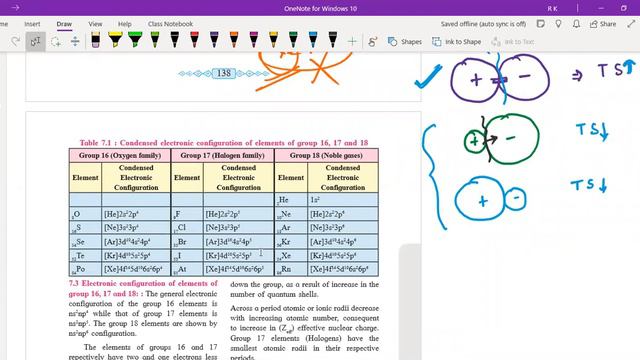This screenshot has width=640, height=360.
Task: Click the Share button
Action: 603,24
